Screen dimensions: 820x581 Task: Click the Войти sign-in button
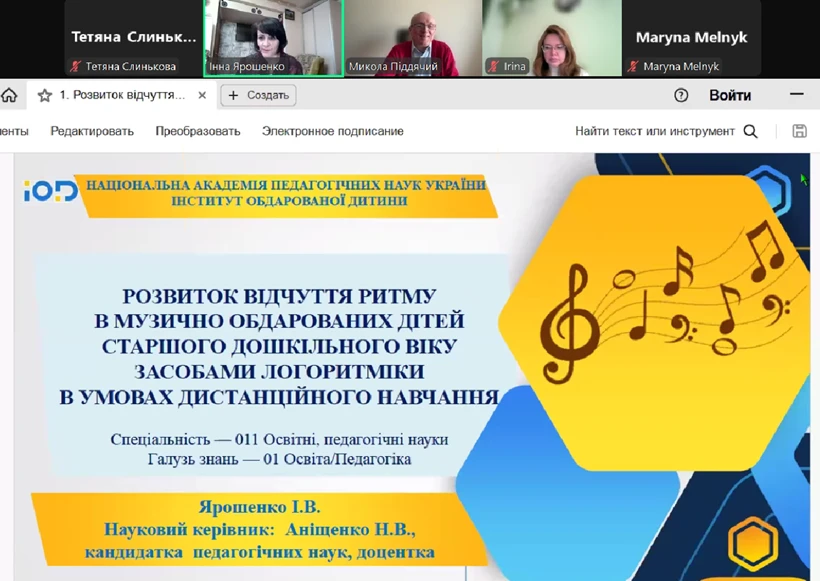pos(729,96)
